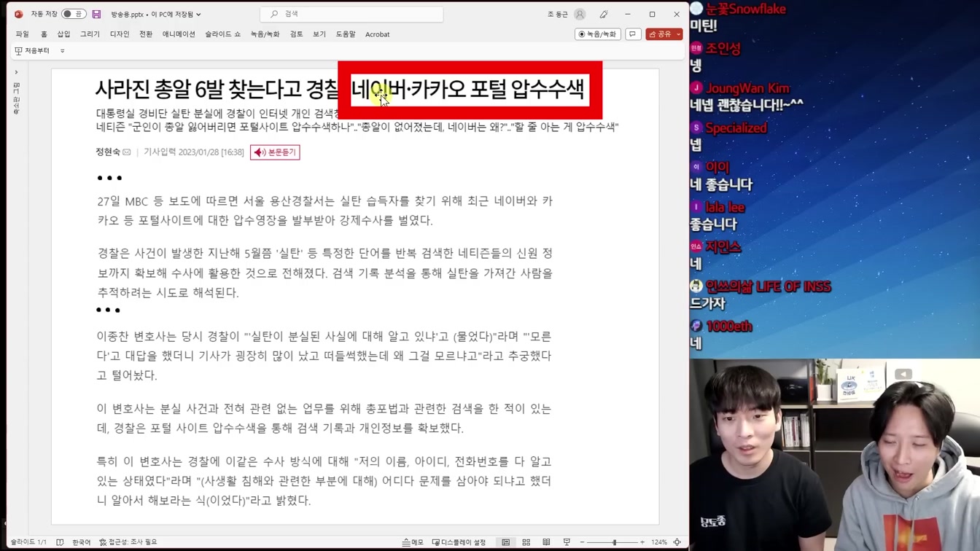The height and width of the screenshot is (551, 980).
Task: Click the envelope icon beside 정현숙
Action: (x=127, y=152)
